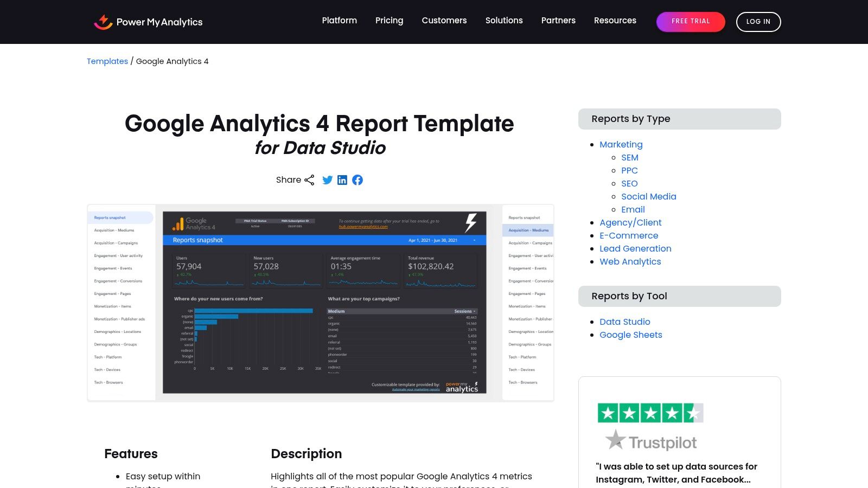
Task: Open the Pricing page
Action: pyautogui.click(x=390, y=21)
